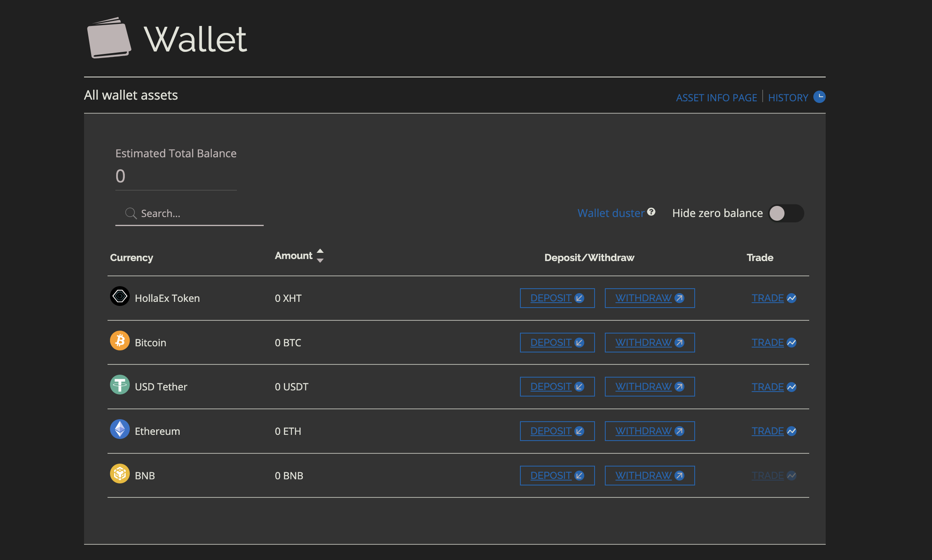Viewport: 932px width, 560px height.
Task: Click the history clock icon
Action: [x=819, y=97]
